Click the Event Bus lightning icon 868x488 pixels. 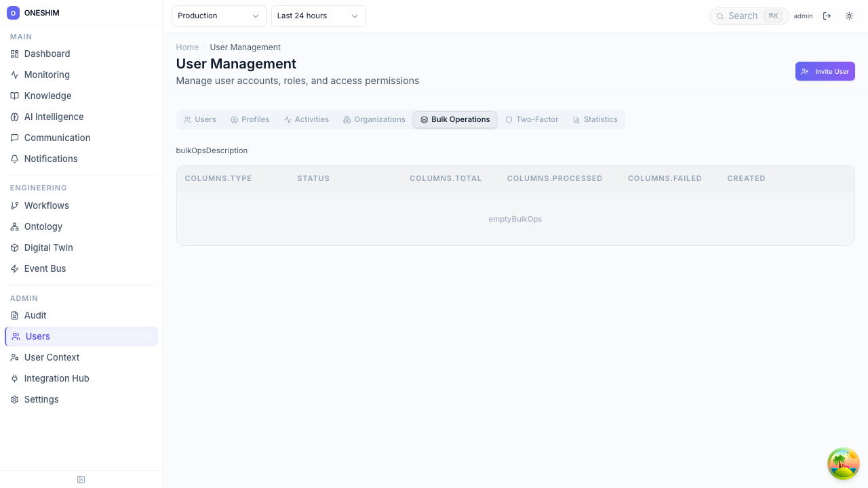[14, 268]
